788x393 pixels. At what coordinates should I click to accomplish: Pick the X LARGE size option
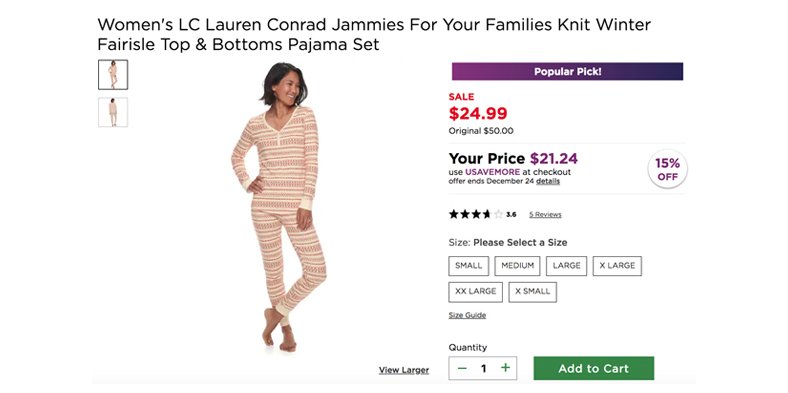point(617,266)
